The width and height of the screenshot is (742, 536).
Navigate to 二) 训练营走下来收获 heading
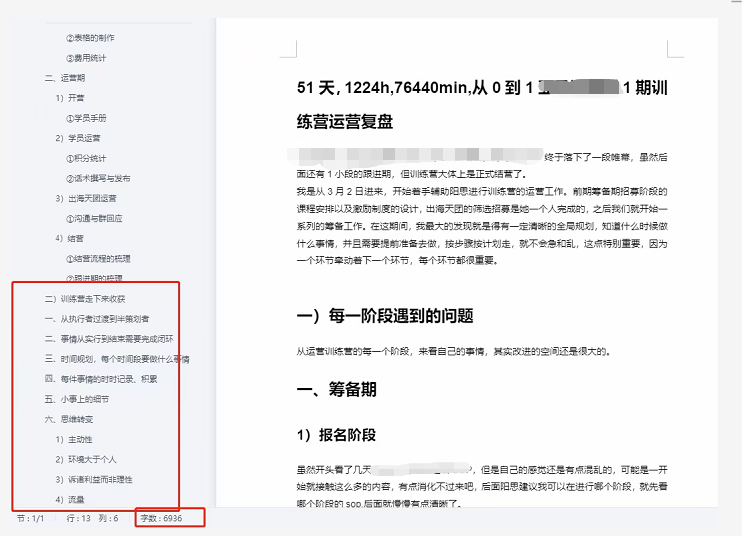tap(85, 299)
